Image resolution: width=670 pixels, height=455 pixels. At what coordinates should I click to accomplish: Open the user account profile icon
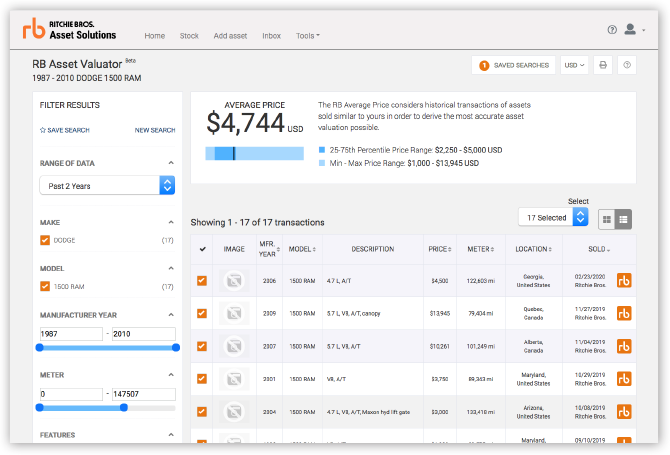pyautogui.click(x=630, y=29)
